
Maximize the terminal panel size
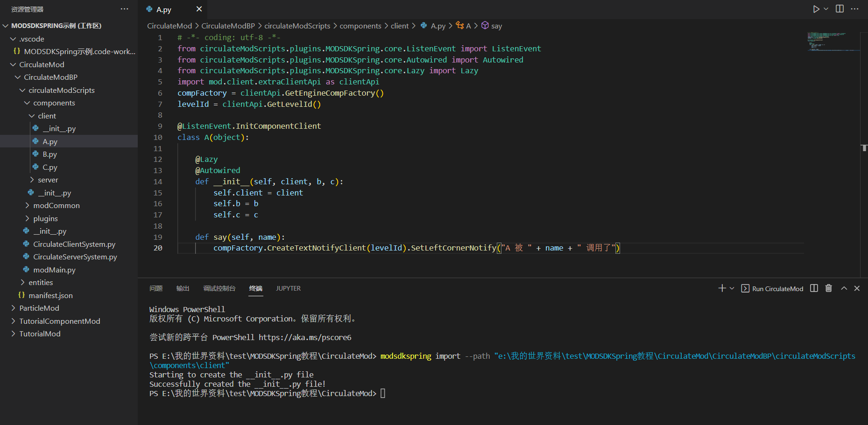[x=844, y=288]
